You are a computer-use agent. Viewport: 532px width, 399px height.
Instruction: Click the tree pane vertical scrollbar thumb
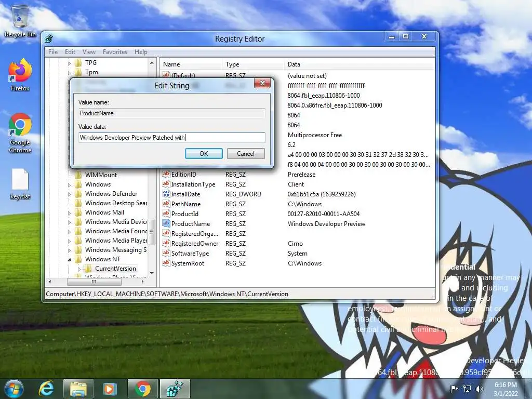coord(151,231)
